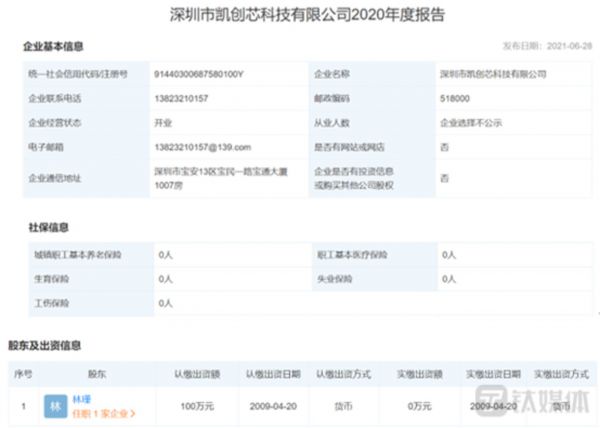Image resolution: width=600 pixels, height=428 pixels.
Task: Click the credit code 91440300687580100Y
Action: (199, 74)
